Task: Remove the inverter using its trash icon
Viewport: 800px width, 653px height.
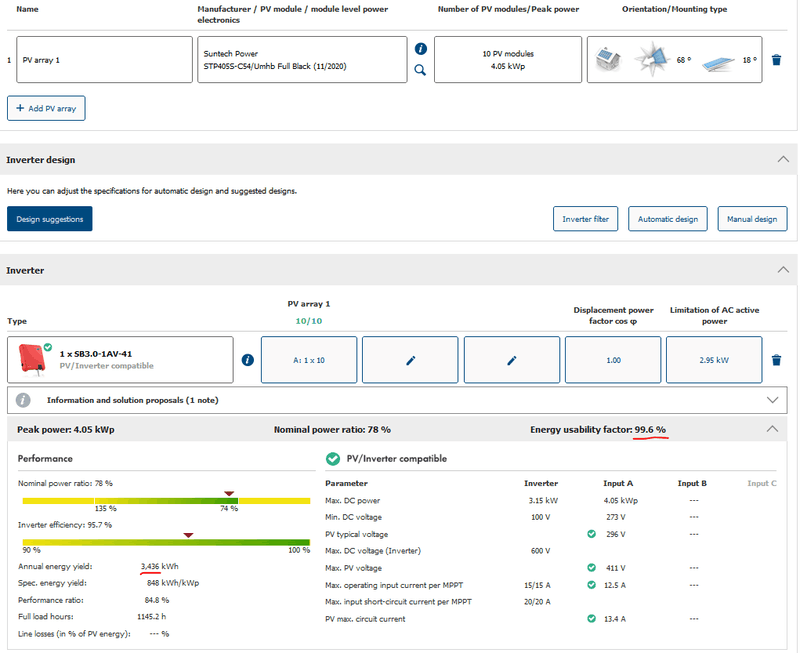Action: [x=777, y=360]
